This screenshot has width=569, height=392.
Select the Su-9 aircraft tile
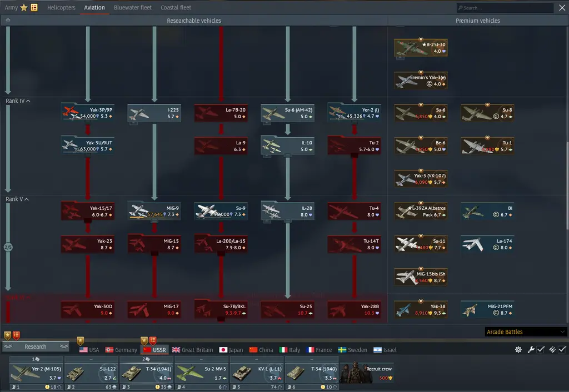tap(221, 212)
